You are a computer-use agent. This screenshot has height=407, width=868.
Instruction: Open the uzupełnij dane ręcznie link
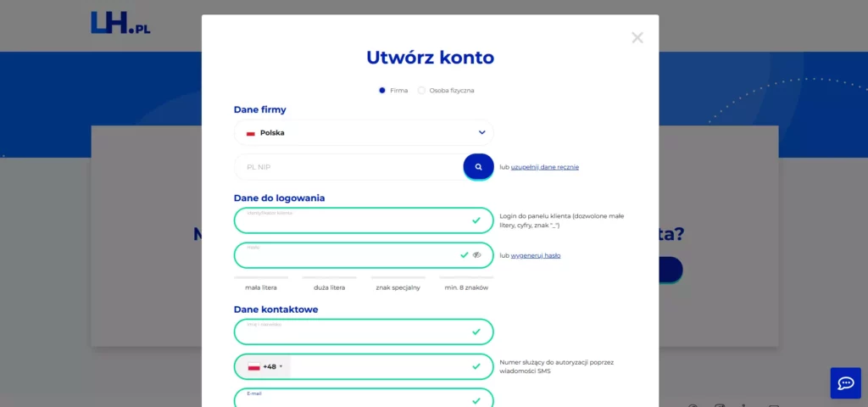coord(545,167)
